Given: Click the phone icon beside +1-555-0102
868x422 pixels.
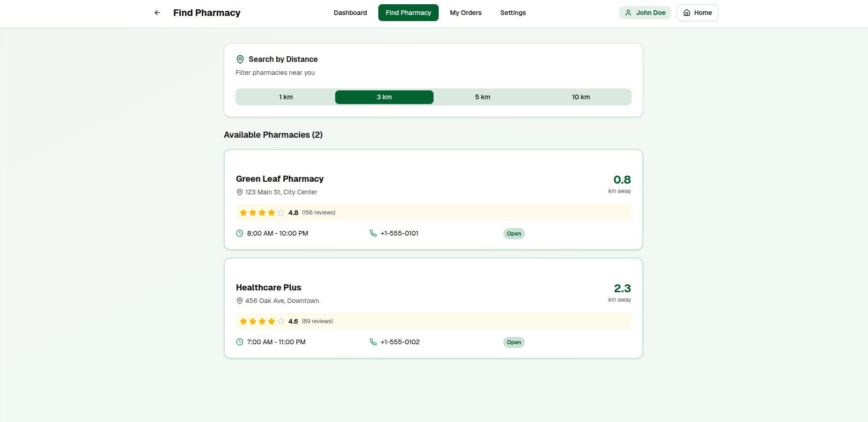Looking at the screenshot, I should coord(373,342).
